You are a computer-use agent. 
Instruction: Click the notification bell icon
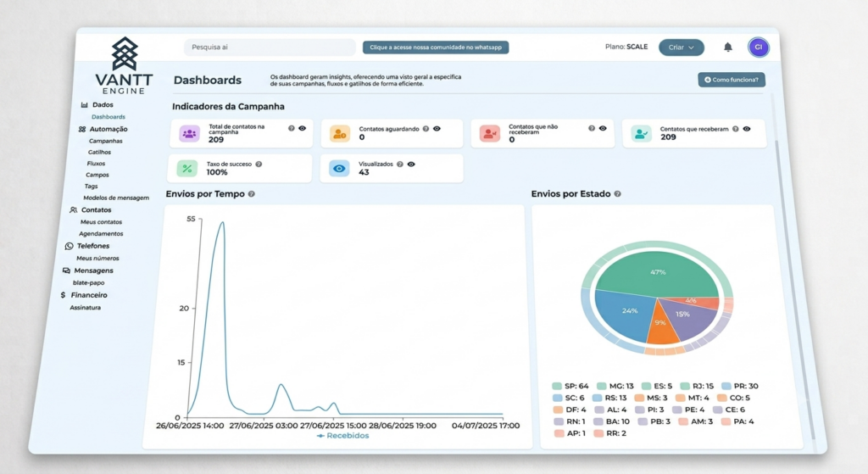click(x=728, y=47)
